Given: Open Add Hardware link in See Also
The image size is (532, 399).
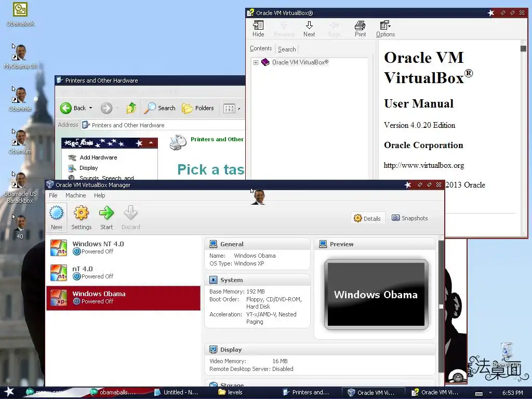Looking at the screenshot, I should [x=98, y=157].
